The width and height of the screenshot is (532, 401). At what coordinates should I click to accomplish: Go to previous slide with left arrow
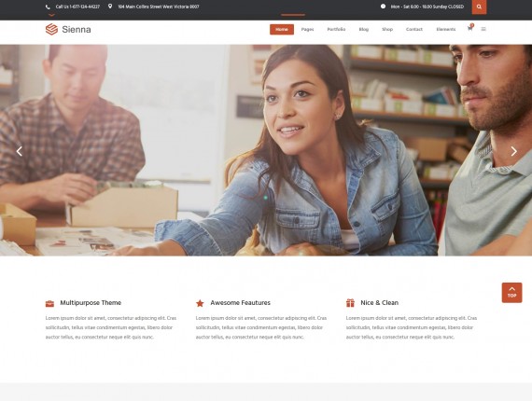tap(20, 151)
